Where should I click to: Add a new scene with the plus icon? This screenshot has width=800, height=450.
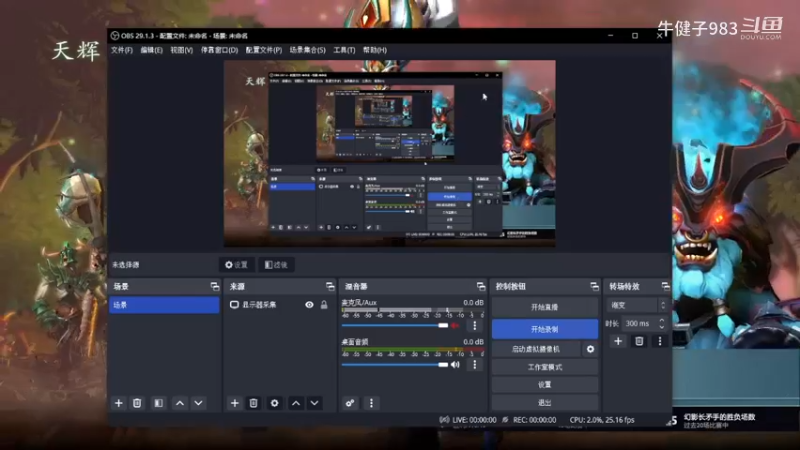point(118,403)
